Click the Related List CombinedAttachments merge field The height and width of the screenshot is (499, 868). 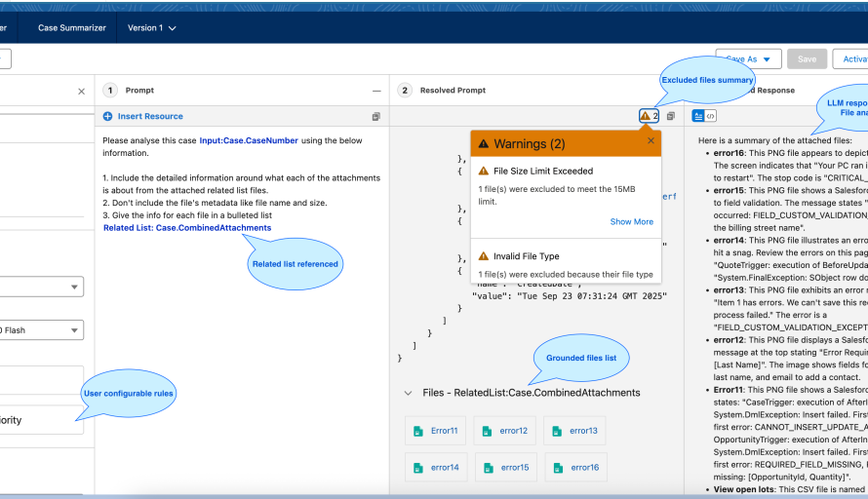(187, 227)
